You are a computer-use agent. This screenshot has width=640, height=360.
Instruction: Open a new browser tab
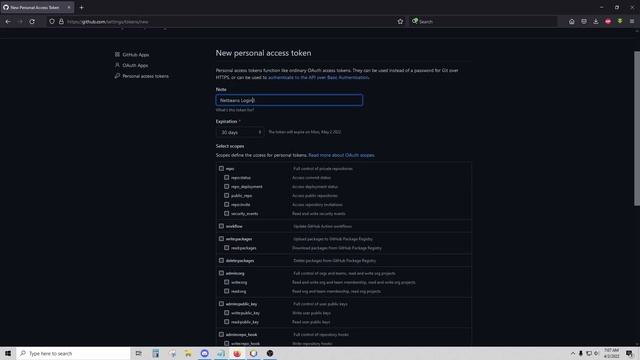tap(82, 7)
